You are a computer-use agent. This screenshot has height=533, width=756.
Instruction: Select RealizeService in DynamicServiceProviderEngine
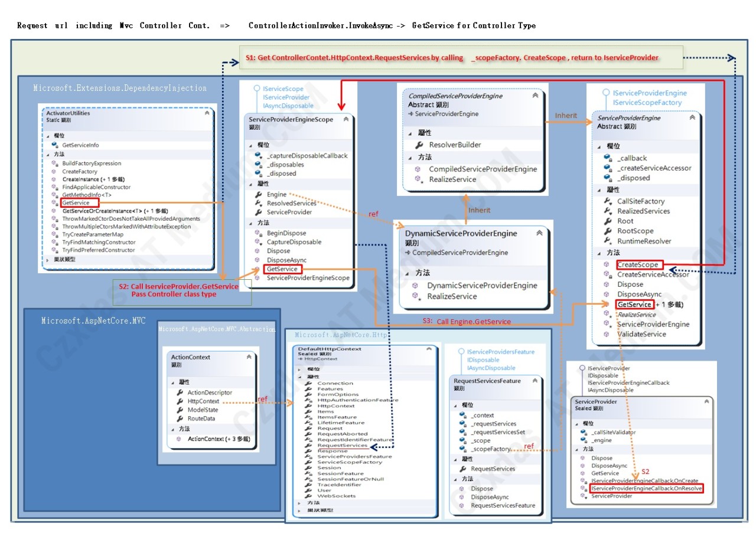pos(452,296)
